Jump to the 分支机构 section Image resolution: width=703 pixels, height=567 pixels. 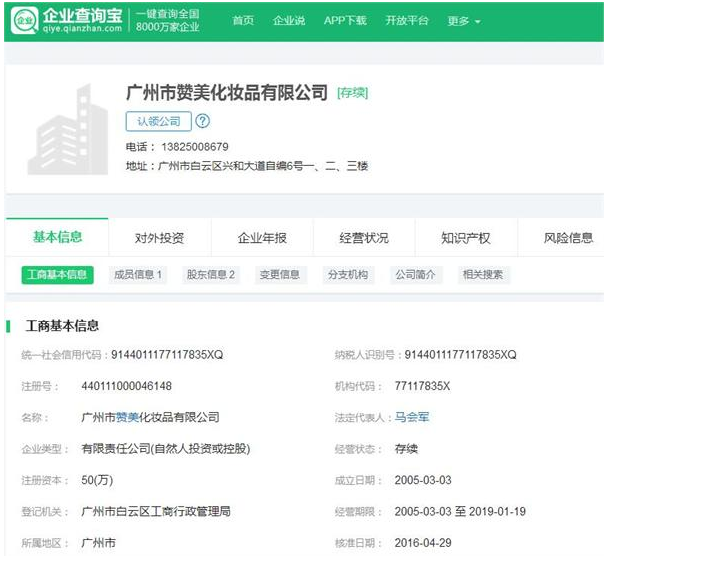point(347,275)
